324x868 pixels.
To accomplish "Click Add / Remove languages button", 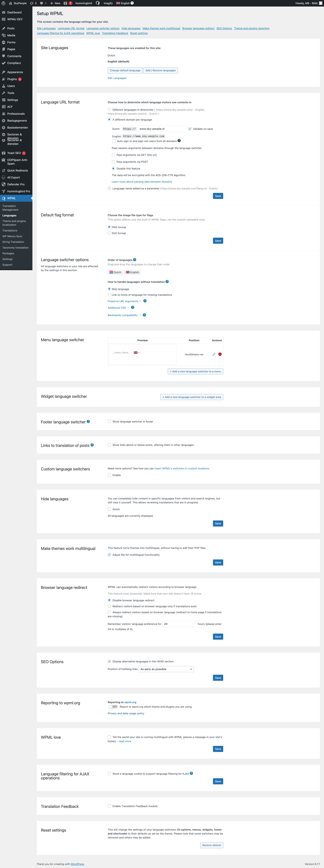I will (161, 70).
